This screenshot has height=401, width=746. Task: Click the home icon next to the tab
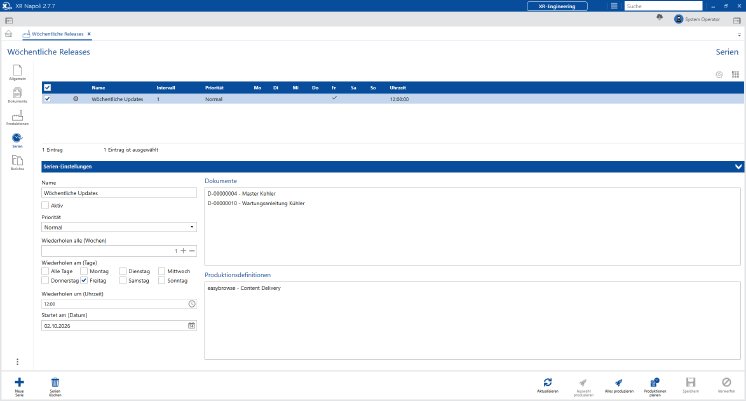tap(9, 34)
